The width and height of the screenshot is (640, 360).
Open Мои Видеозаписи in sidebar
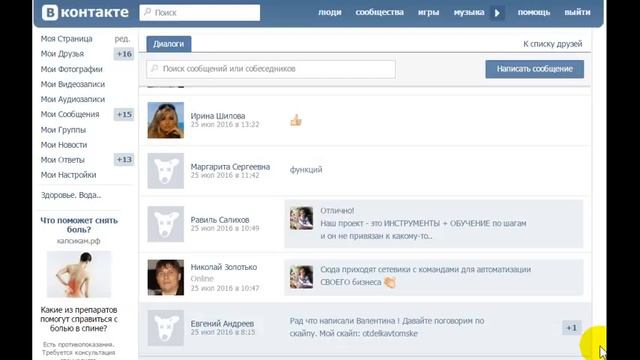73,84
